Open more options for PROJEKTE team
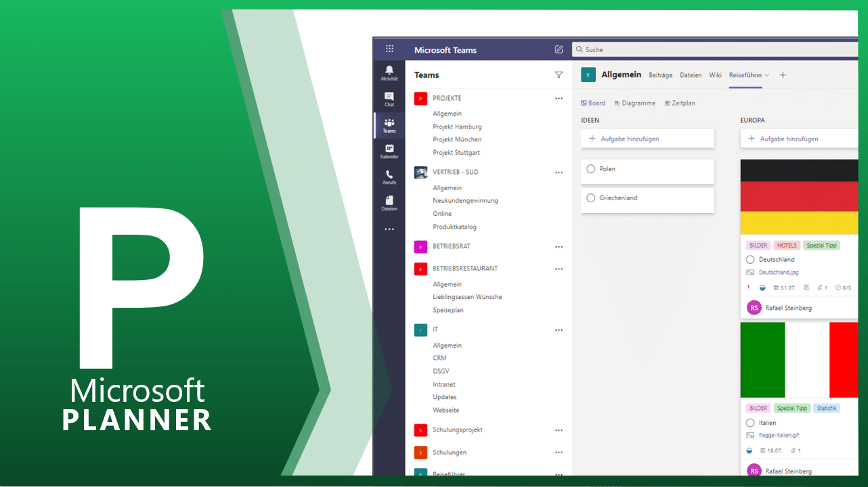This screenshot has height=487, width=868. (x=559, y=99)
